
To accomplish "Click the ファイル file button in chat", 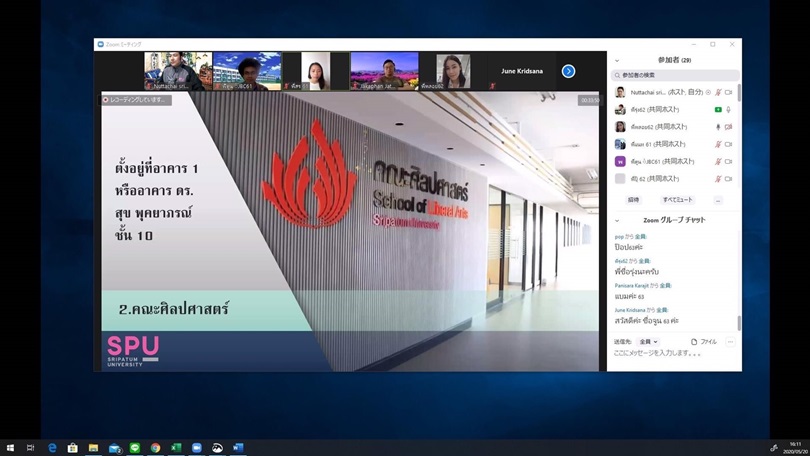I will (704, 342).
